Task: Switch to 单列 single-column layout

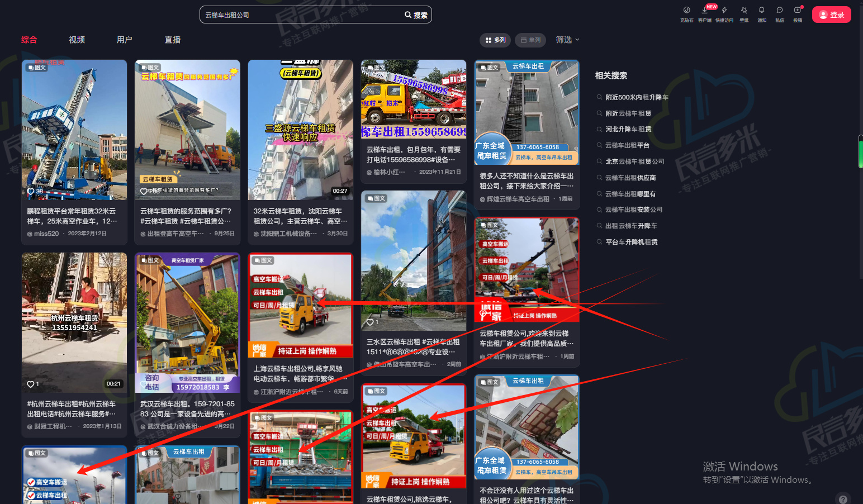Action: pos(530,40)
